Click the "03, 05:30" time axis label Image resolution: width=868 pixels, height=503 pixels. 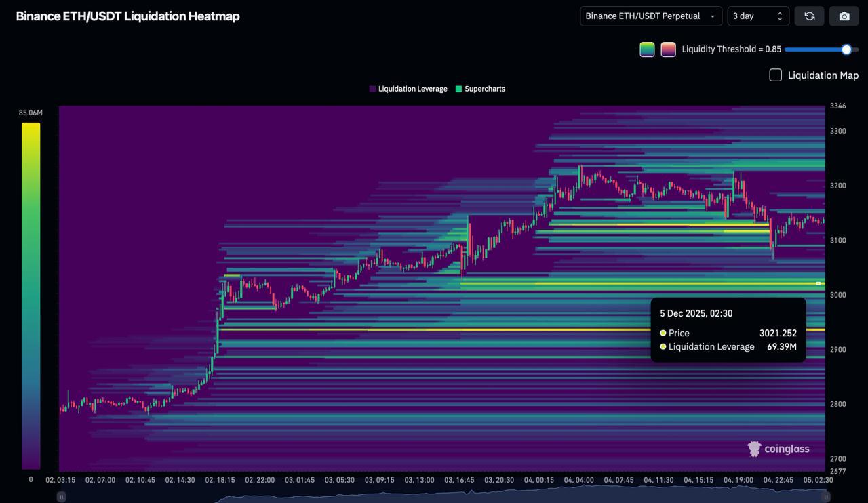(340, 480)
